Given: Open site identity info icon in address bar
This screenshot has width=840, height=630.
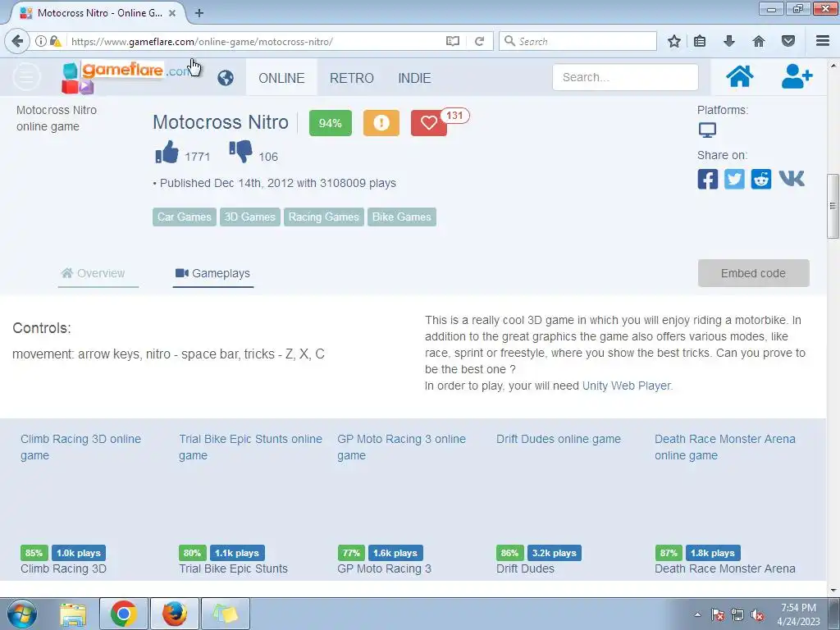Looking at the screenshot, I should coord(41,41).
